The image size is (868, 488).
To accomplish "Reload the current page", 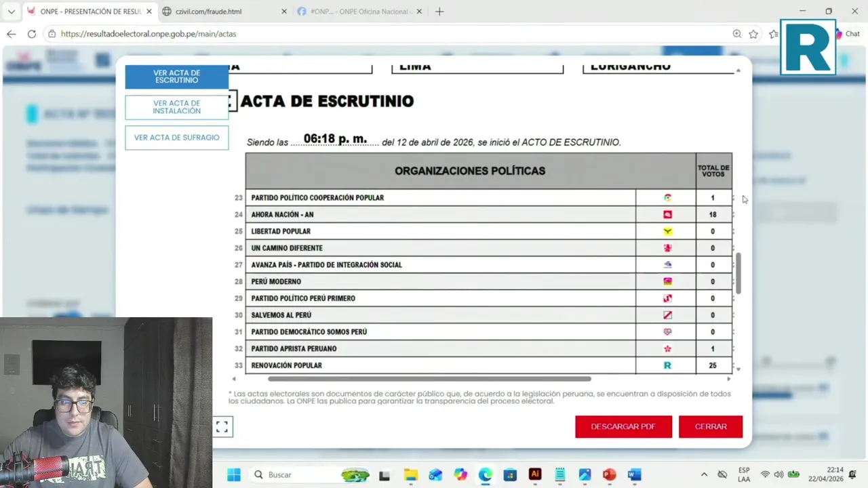I will pyautogui.click(x=32, y=34).
